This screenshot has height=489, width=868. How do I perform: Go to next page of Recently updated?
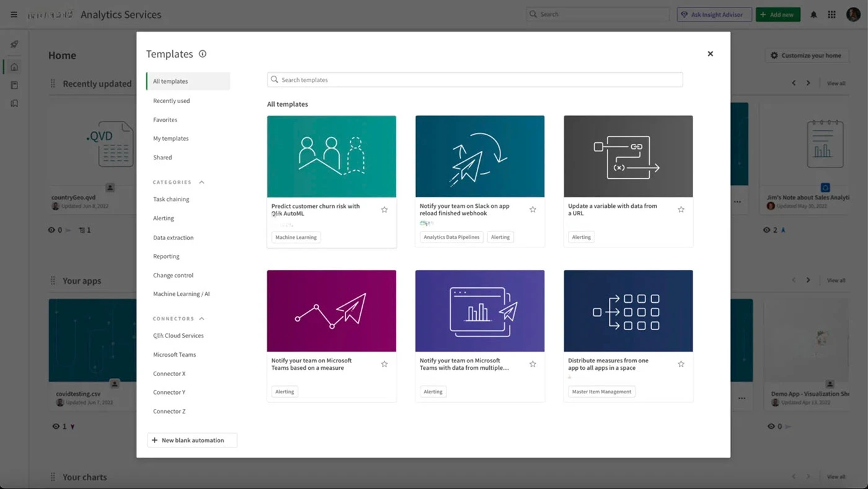pyautogui.click(x=808, y=83)
